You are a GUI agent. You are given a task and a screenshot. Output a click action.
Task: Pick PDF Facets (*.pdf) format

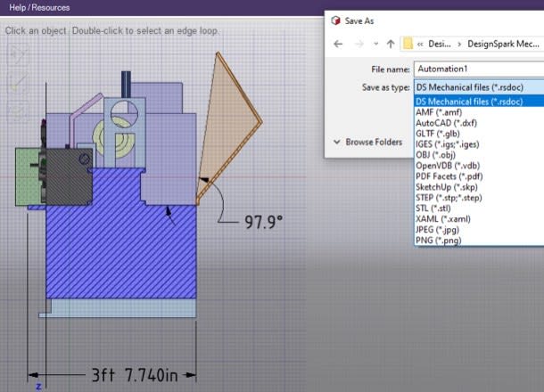(479, 176)
